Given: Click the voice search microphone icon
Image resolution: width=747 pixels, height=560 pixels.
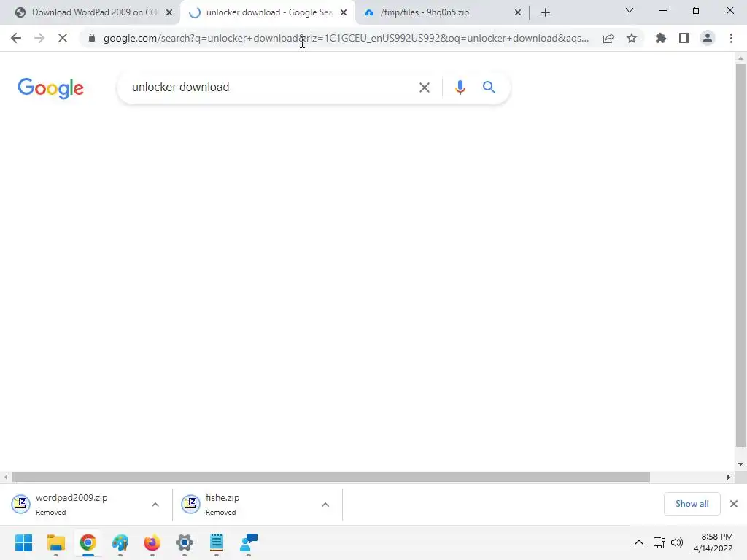Looking at the screenshot, I should pyautogui.click(x=460, y=87).
